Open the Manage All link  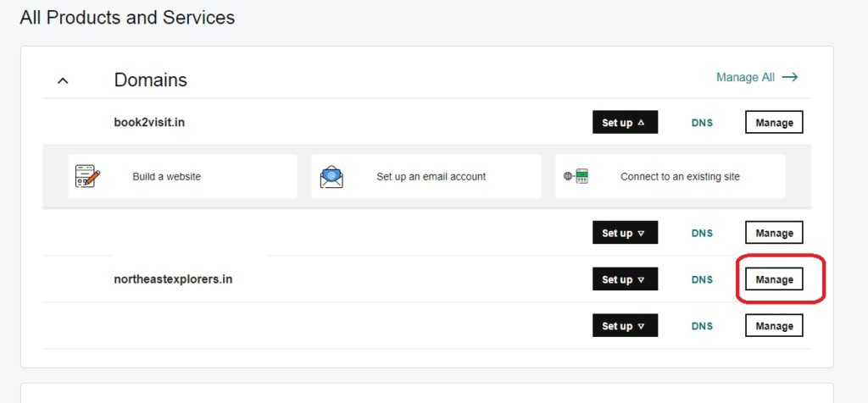tap(745, 77)
